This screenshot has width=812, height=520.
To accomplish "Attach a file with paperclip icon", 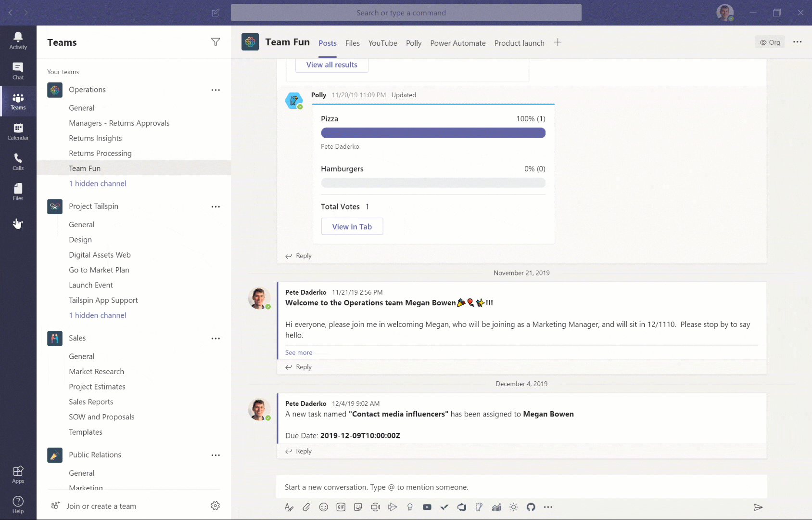I will click(306, 507).
